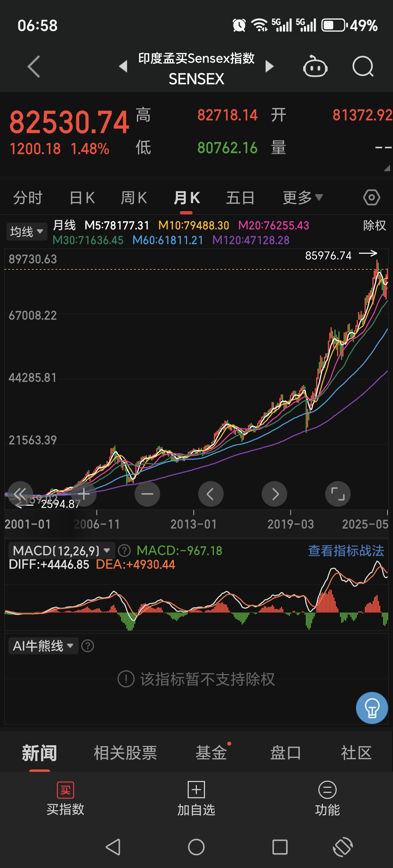This screenshot has height=868, width=393.
Task: Open 查看指标战法 link
Action: 346,551
